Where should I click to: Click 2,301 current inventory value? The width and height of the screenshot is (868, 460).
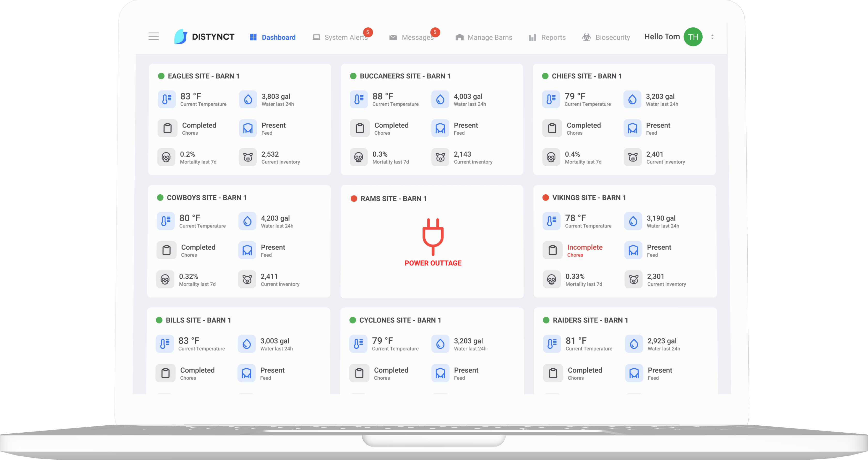[x=655, y=277]
